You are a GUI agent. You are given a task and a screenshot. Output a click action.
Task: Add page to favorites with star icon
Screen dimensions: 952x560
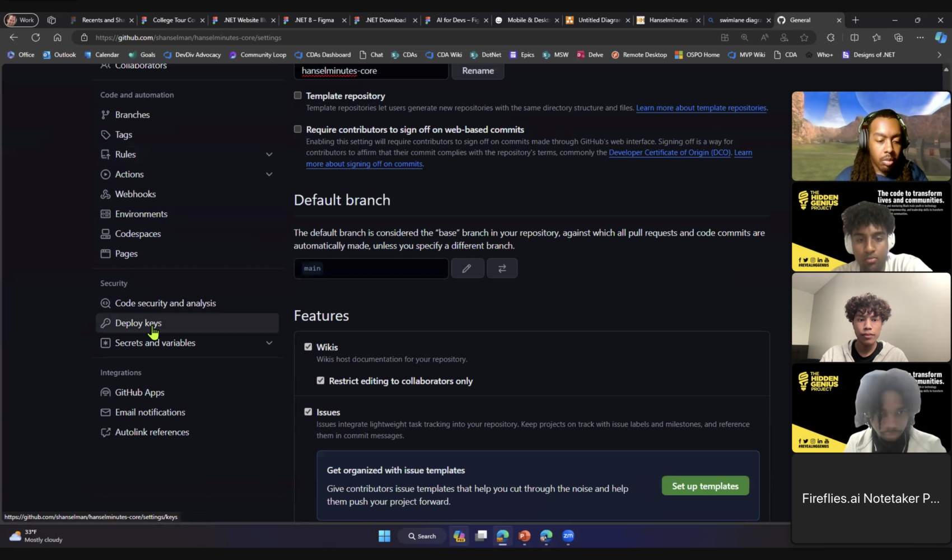804,38
